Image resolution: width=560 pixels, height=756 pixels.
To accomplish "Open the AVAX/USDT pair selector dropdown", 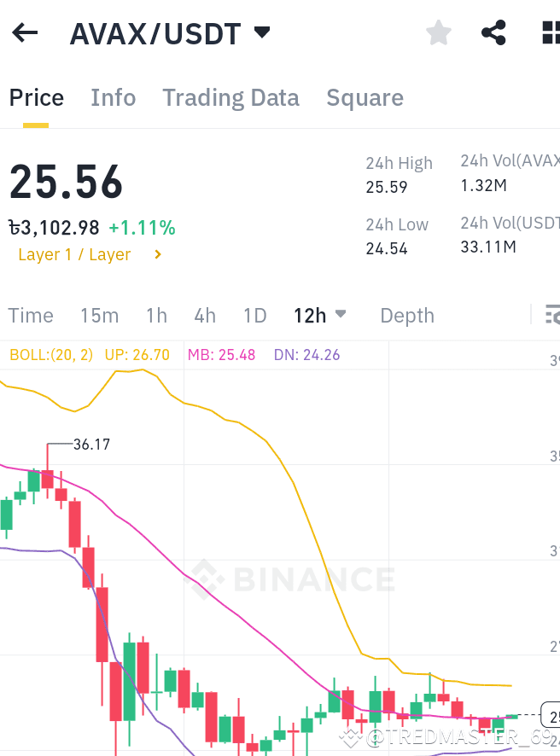I will coord(262,32).
